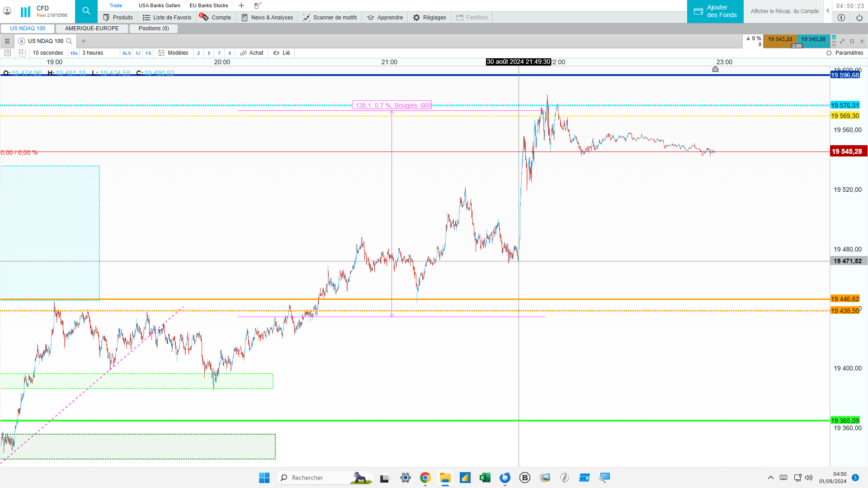Open the information icon
The width and height of the screenshot is (868, 488).
tap(841, 18)
